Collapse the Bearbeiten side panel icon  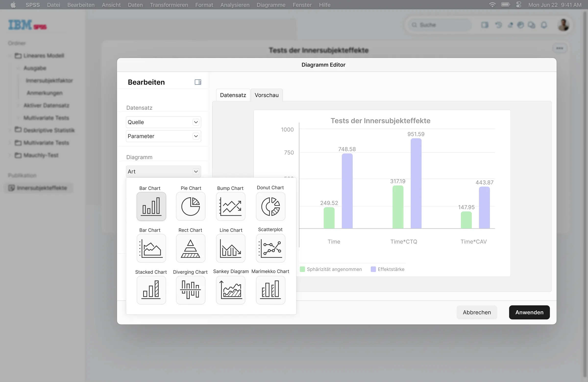click(198, 82)
